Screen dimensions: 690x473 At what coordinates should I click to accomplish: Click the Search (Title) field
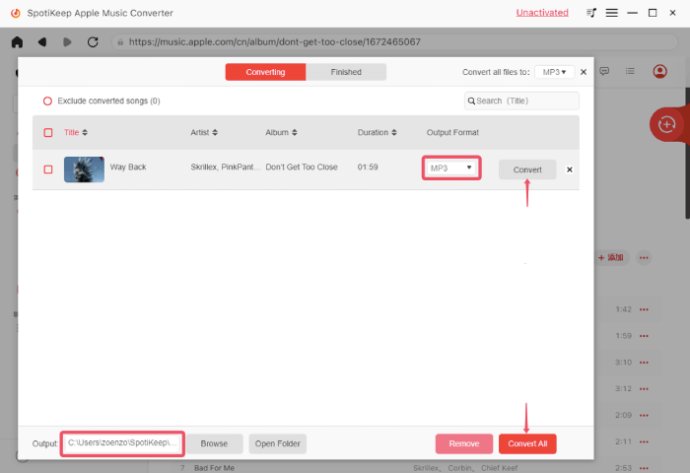point(521,101)
